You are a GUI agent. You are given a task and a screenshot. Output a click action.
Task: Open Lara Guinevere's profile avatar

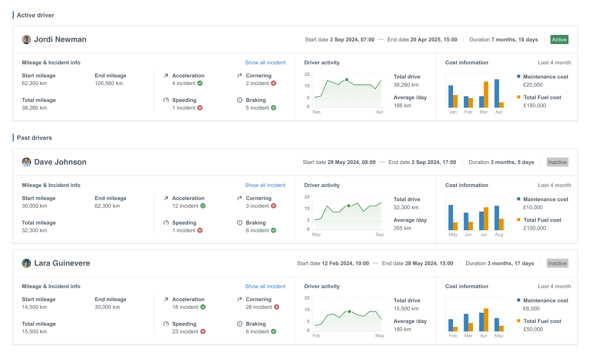click(26, 263)
